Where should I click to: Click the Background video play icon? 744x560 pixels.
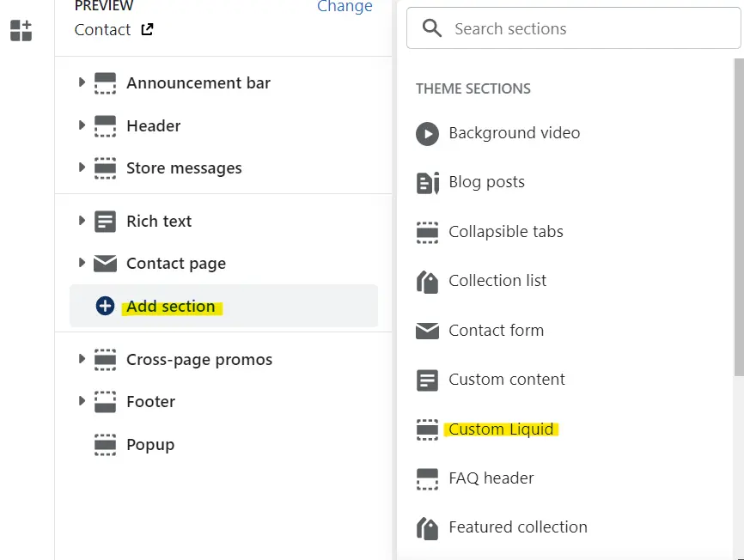coord(427,133)
